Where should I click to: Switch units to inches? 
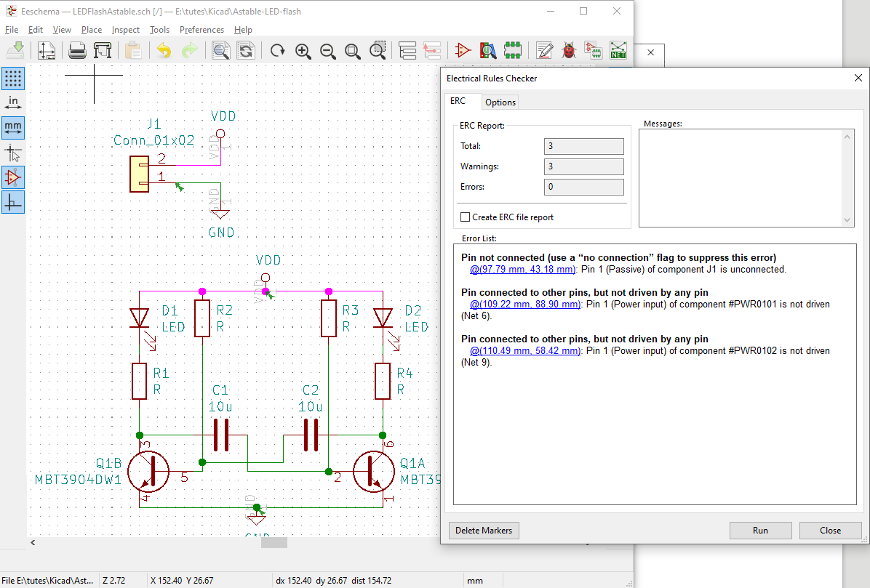13,102
